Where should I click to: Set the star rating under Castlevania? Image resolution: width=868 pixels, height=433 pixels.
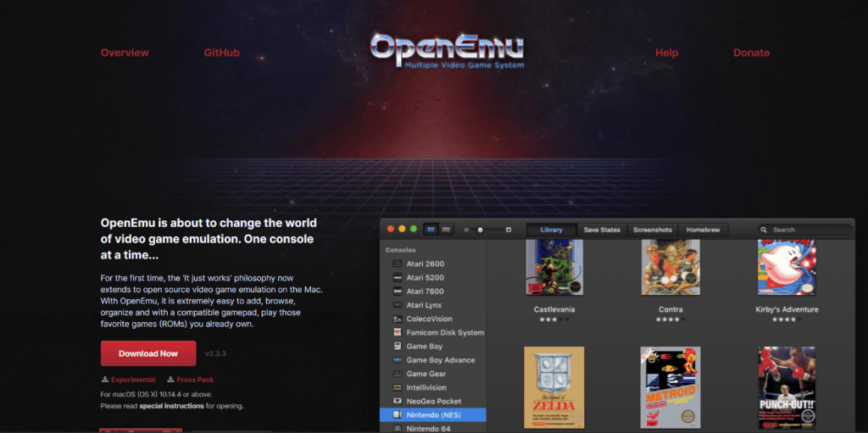554,319
